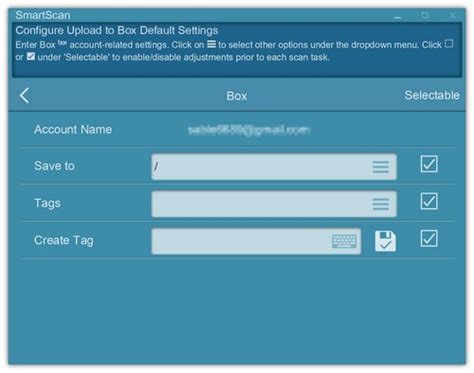Click the Save to label
Viewport: 474px width, 373px height.
(54, 166)
